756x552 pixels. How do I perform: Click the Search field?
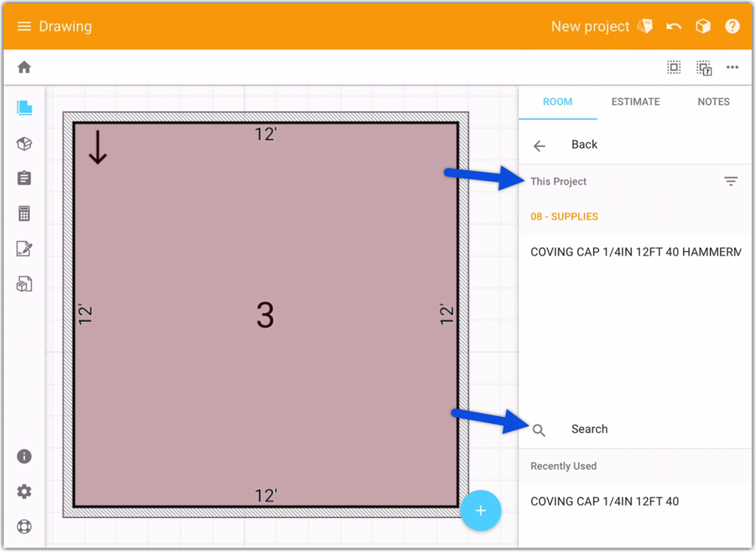635,429
